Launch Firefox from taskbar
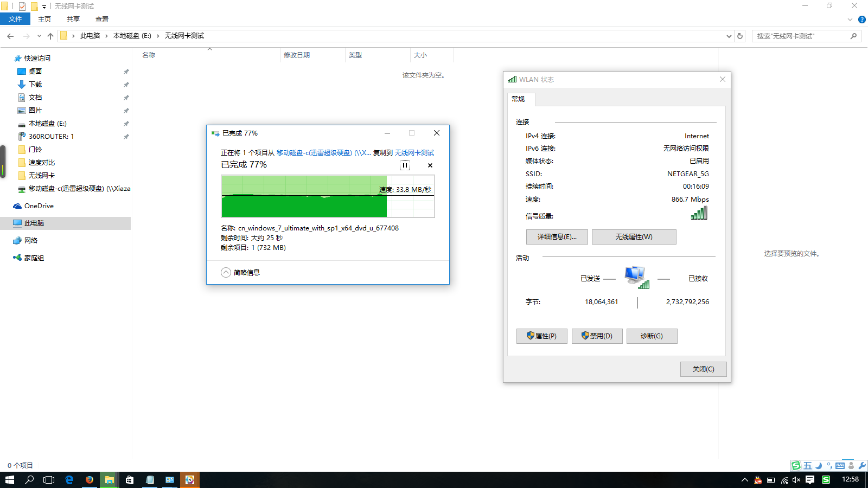Viewport: 868px width, 488px height. [x=90, y=480]
